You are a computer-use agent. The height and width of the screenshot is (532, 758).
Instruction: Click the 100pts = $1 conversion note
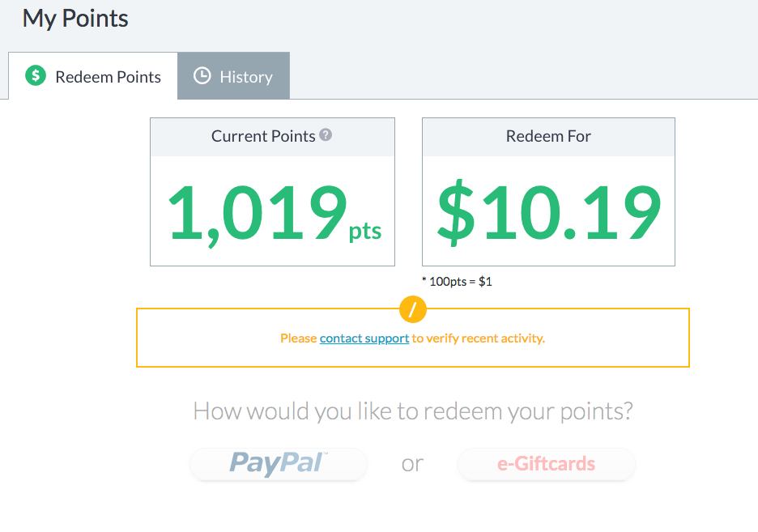coord(457,282)
